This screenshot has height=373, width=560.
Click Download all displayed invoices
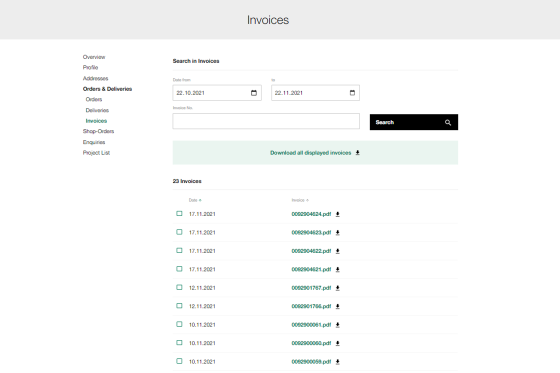315,153
